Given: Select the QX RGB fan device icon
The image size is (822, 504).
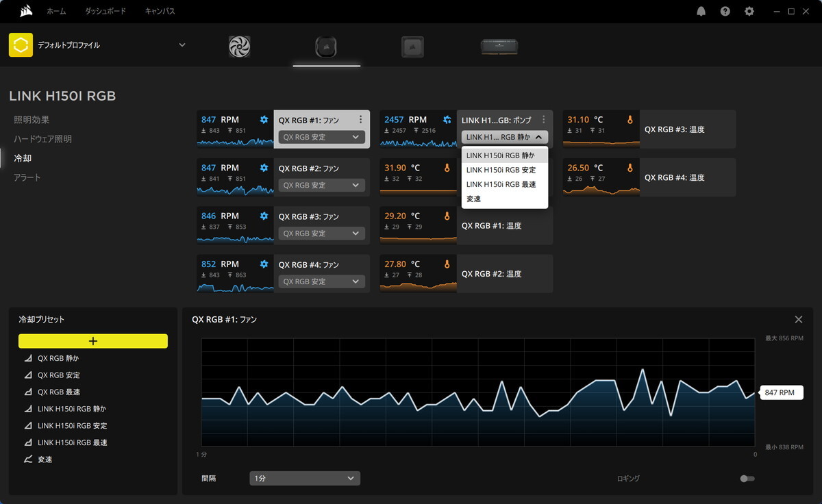Looking at the screenshot, I should (x=239, y=46).
